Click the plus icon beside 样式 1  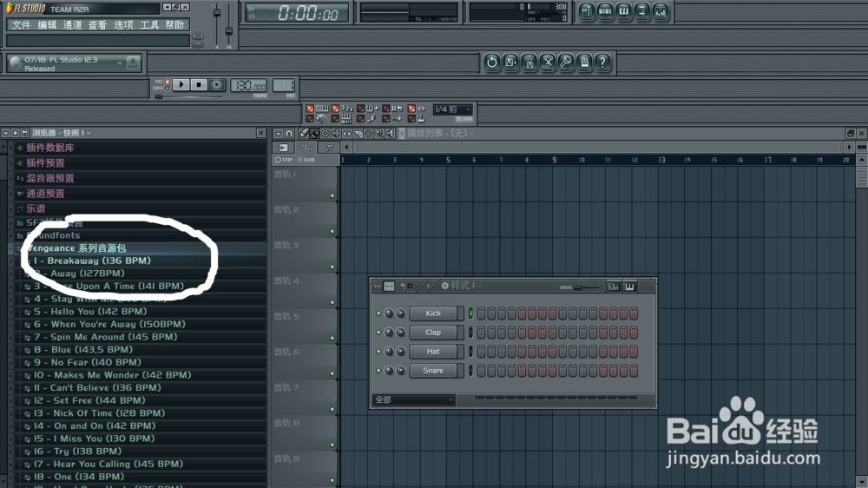point(445,286)
